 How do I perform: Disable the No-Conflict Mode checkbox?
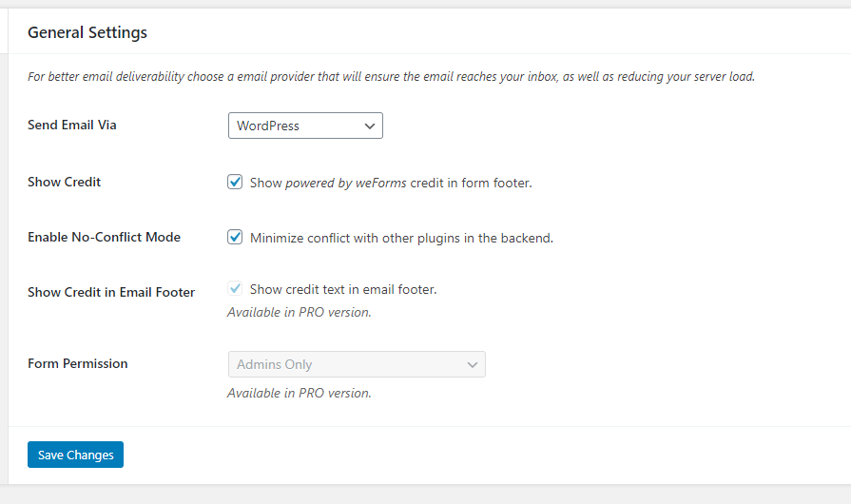235,237
